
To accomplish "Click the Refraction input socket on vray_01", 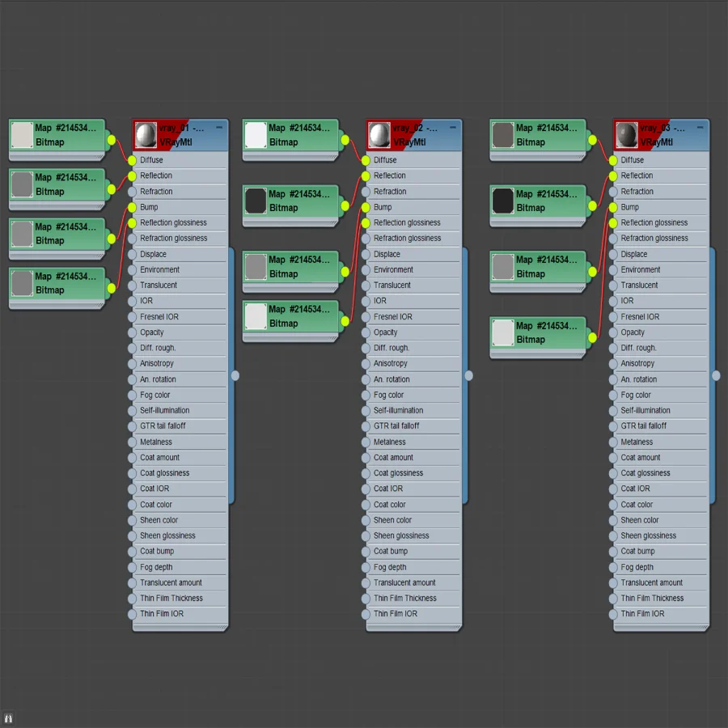I will click(x=132, y=192).
